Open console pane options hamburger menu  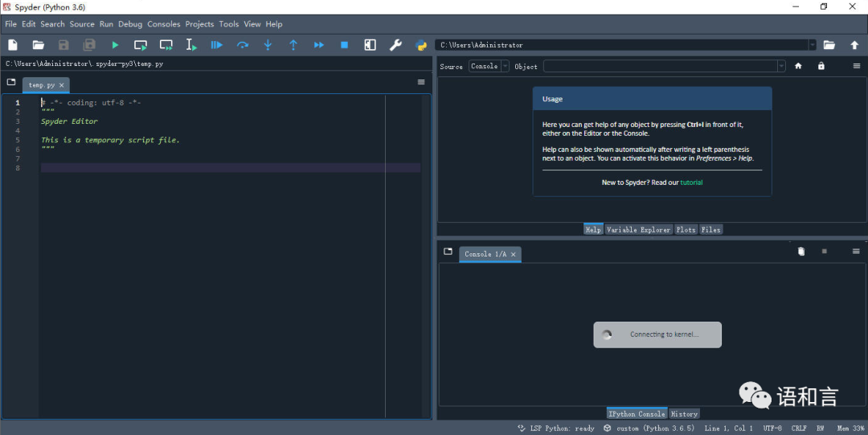[x=856, y=251]
